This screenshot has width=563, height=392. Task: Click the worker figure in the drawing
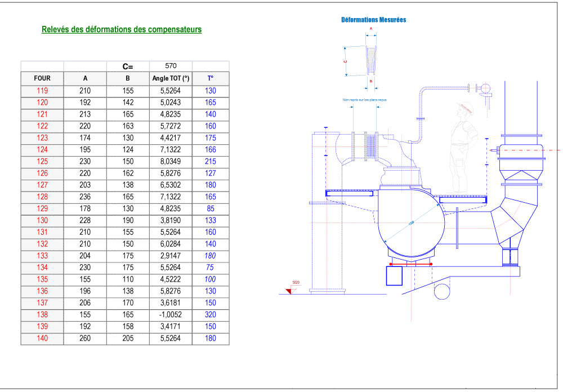pos(463,149)
